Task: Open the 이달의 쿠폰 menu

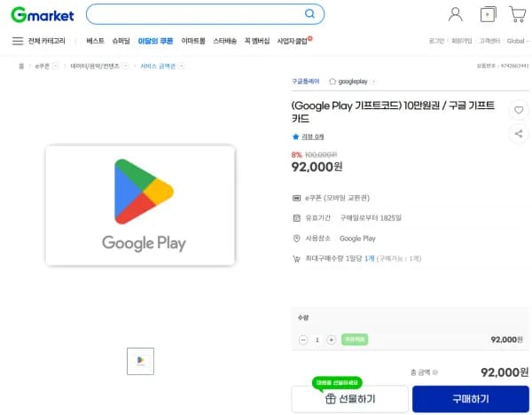Action: coord(155,41)
